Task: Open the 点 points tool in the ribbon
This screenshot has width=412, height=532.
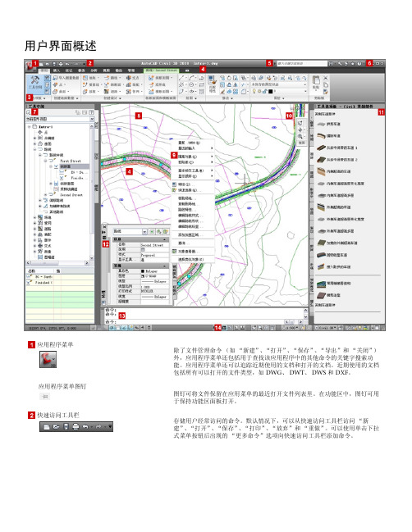Action: (x=57, y=84)
